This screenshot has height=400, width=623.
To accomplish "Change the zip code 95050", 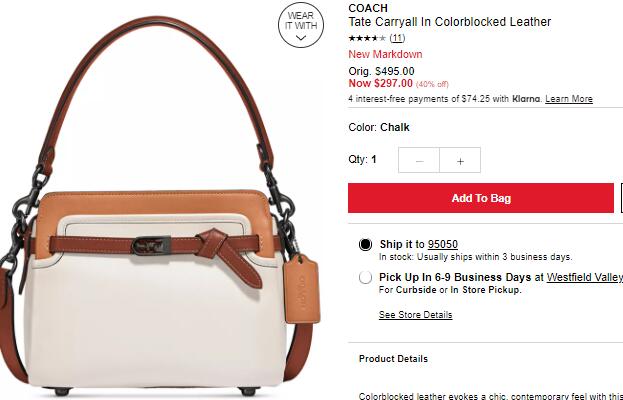I will [443, 244].
